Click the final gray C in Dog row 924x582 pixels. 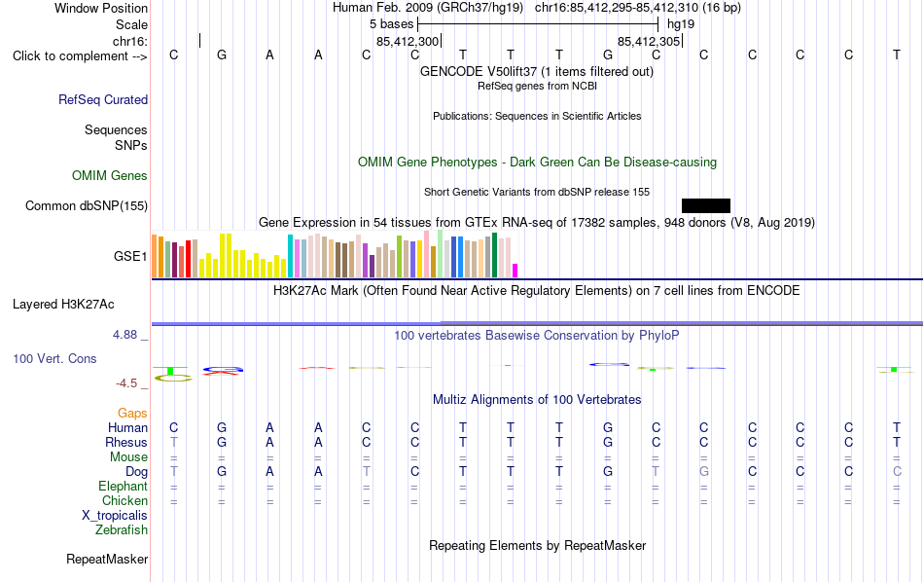[897, 472]
